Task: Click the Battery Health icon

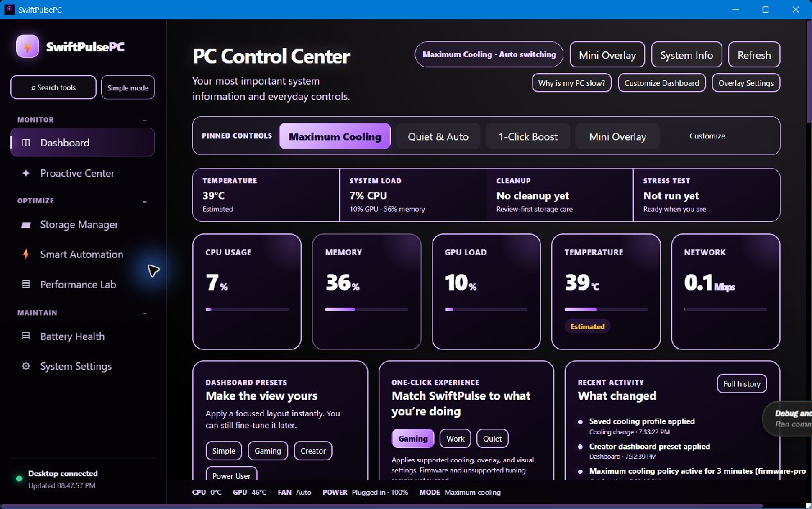Action: click(x=26, y=336)
